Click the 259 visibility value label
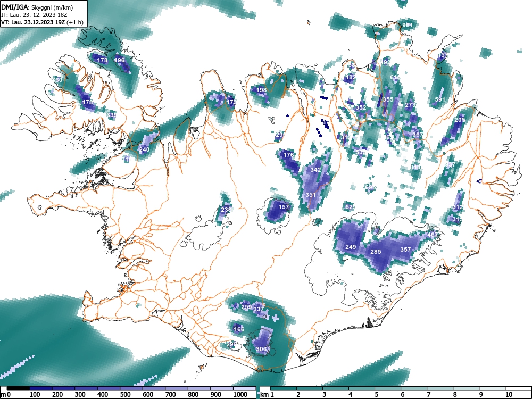The width and height of the screenshot is (532, 399). (247, 307)
